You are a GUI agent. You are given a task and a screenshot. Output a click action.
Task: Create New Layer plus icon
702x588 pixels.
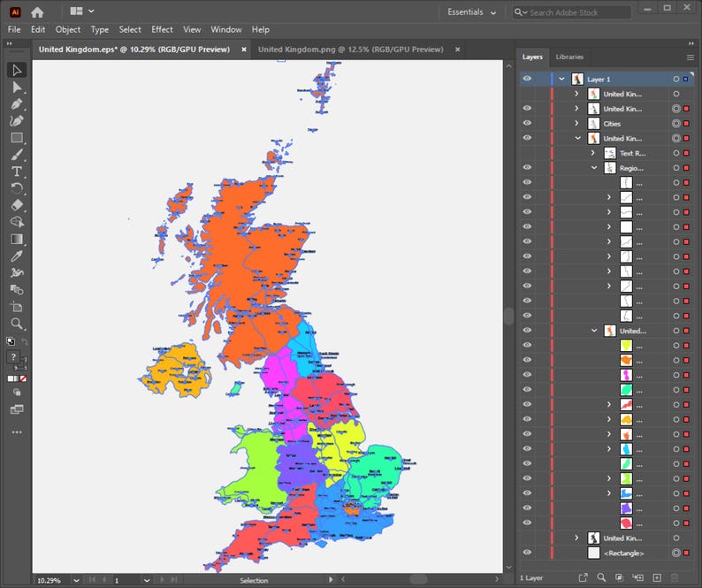tap(657, 577)
